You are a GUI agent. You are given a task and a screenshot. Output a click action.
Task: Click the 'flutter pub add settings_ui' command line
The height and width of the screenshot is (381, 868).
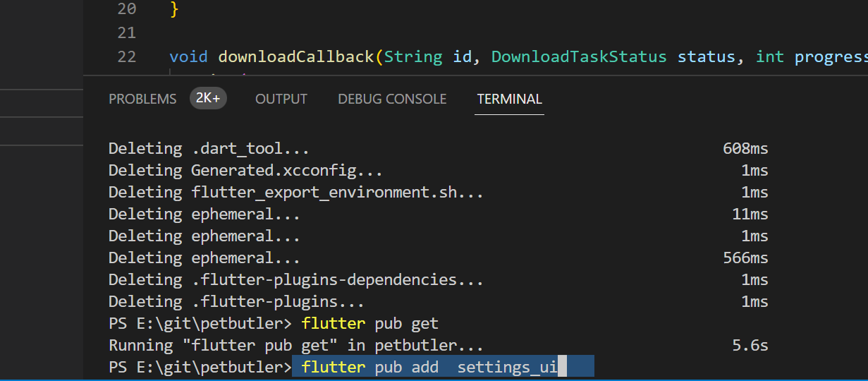coord(429,367)
